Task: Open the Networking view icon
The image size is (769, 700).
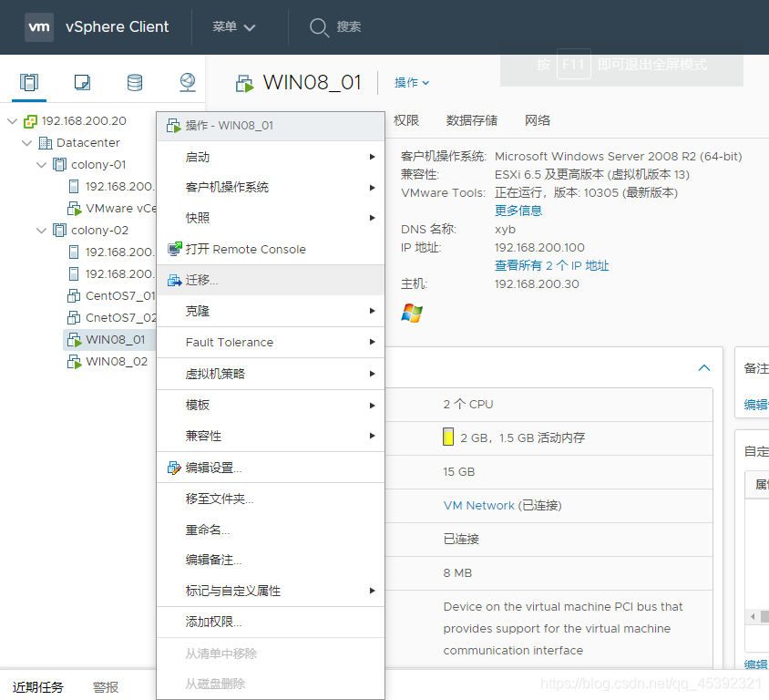Action: tap(188, 82)
